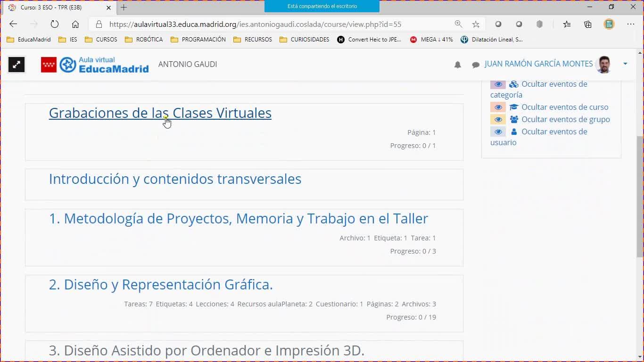This screenshot has width=644, height=362.
Task: Click the browser back arrow
Action: pos(13,24)
